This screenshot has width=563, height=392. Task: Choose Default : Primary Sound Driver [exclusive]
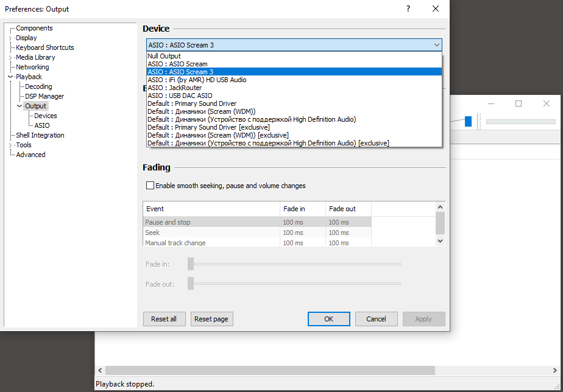point(208,127)
